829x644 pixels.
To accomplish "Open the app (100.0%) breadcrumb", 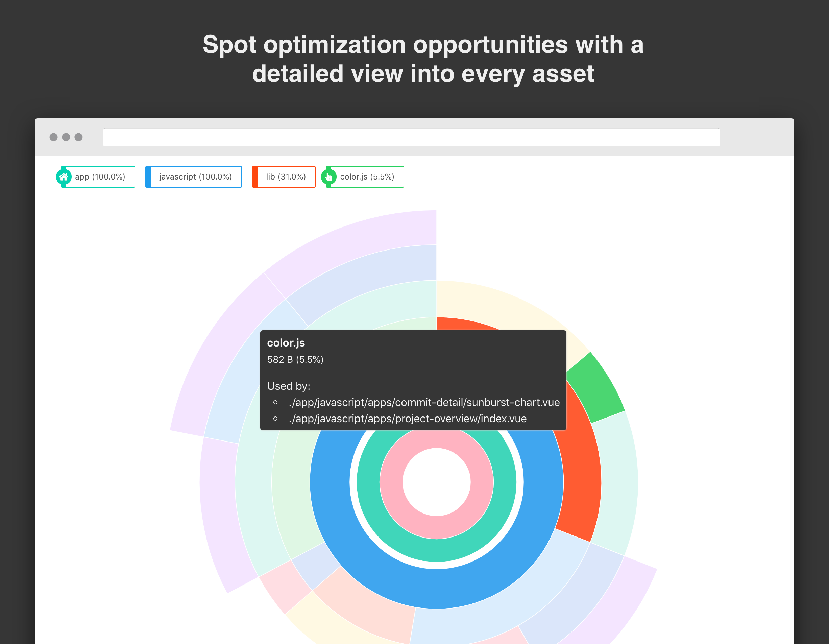I will point(96,176).
